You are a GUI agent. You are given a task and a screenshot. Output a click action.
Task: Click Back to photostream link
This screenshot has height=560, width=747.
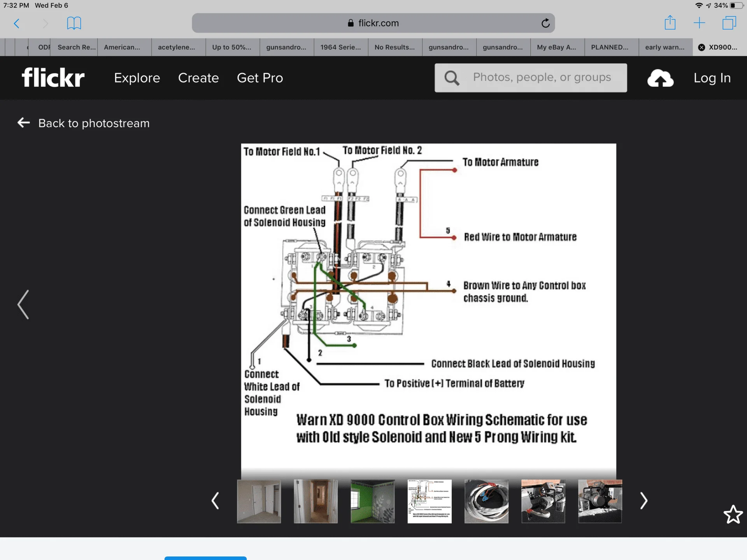pyautogui.click(x=94, y=123)
